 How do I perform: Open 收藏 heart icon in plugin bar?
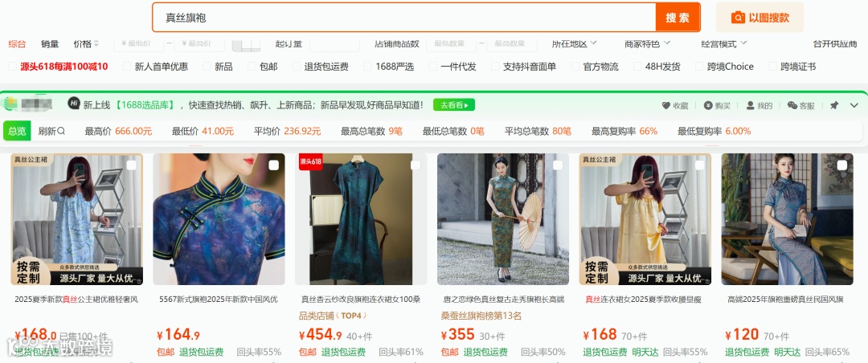[666, 105]
